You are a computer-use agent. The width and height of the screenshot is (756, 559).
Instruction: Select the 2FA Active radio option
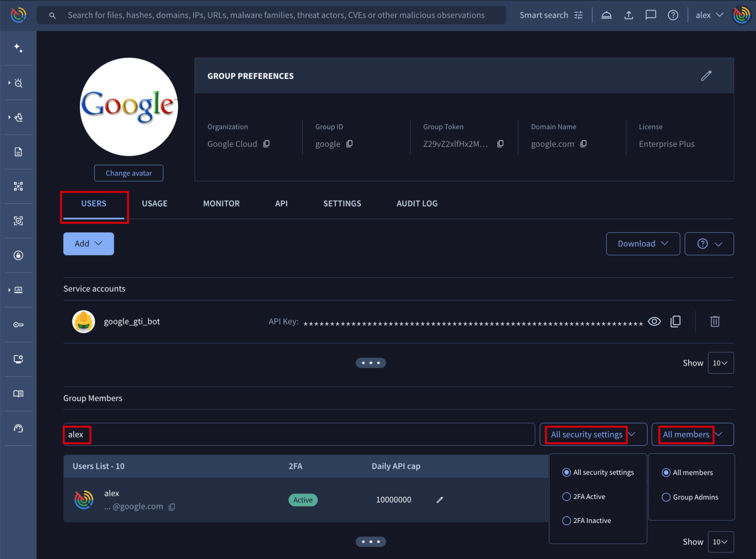[x=566, y=496]
